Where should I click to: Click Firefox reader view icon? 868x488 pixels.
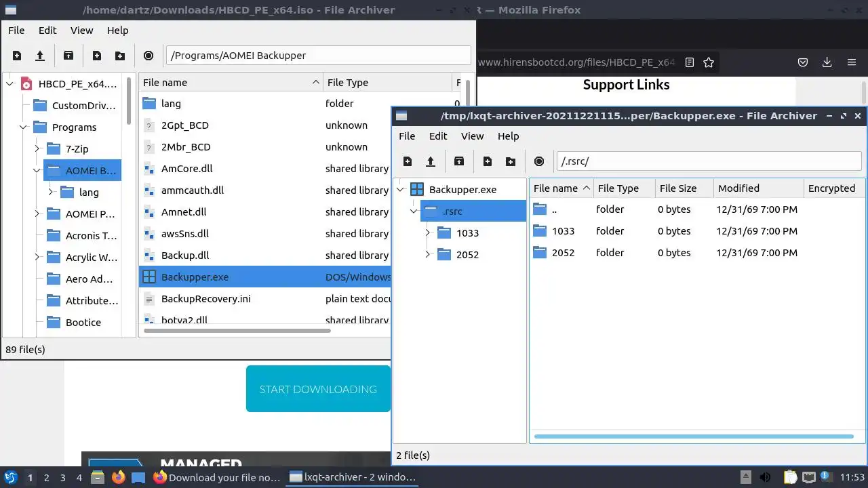coord(690,62)
